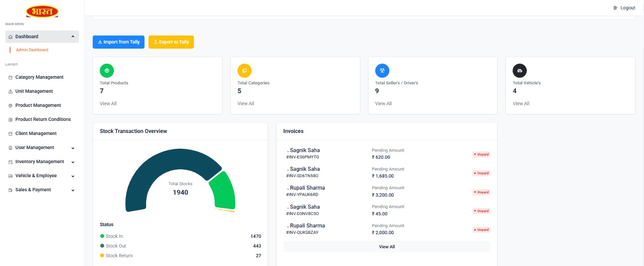Viewport: 644px width, 266px height.
Task: Open Product Return Conditions page
Action: tap(43, 119)
